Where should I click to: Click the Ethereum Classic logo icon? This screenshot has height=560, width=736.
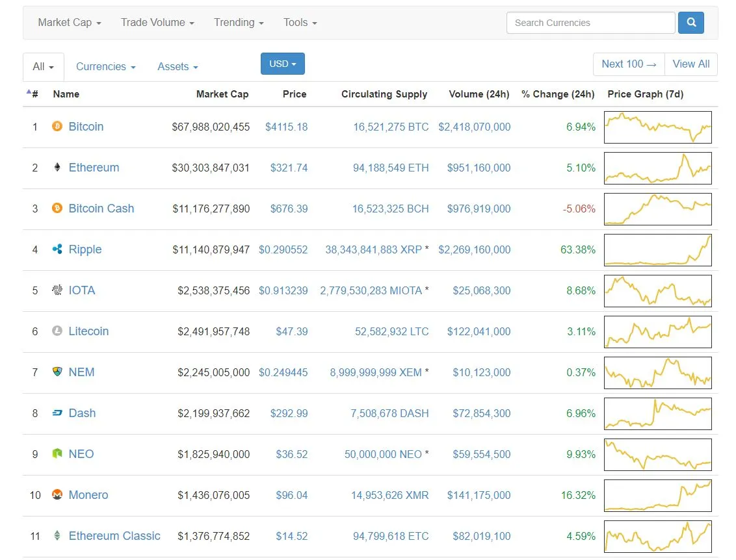point(57,535)
